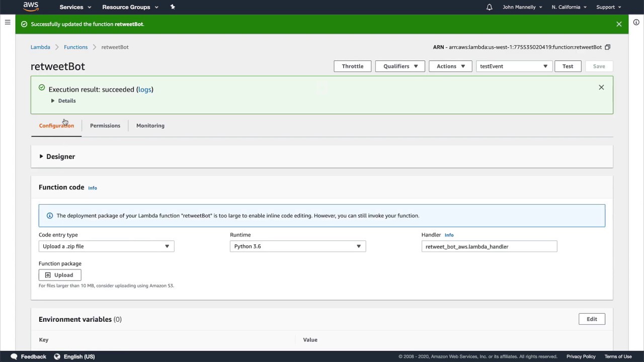The width and height of the screenshot is (644, 362).
Task: Click the Test button
Action: tap(568, 66)
